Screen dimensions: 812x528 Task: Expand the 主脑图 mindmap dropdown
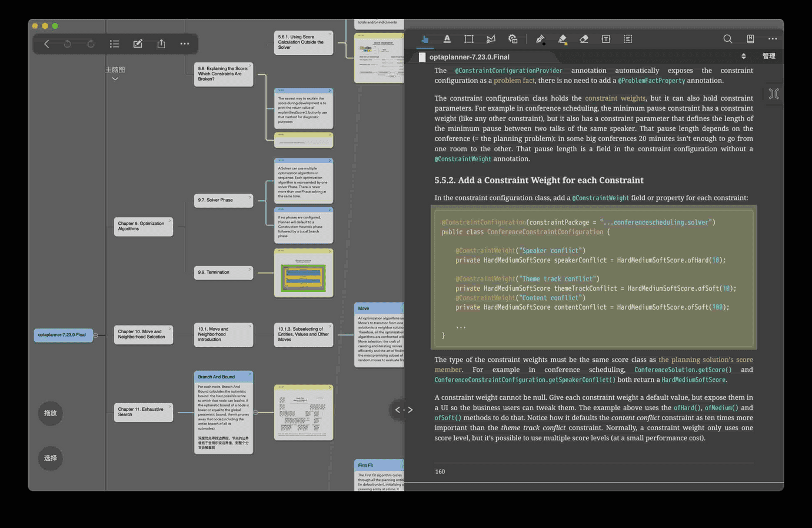[x=115, y=78]
